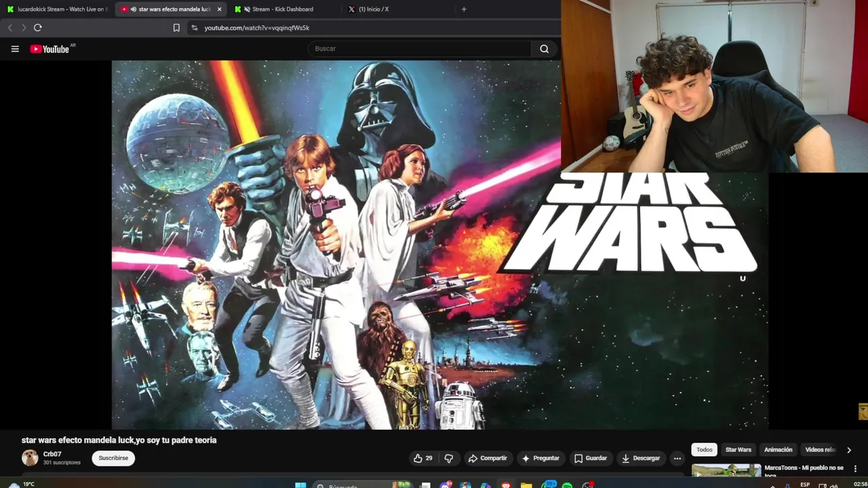Open the File Explorer folder taskbar icon

pyautogui.click(x=526, y=485)
